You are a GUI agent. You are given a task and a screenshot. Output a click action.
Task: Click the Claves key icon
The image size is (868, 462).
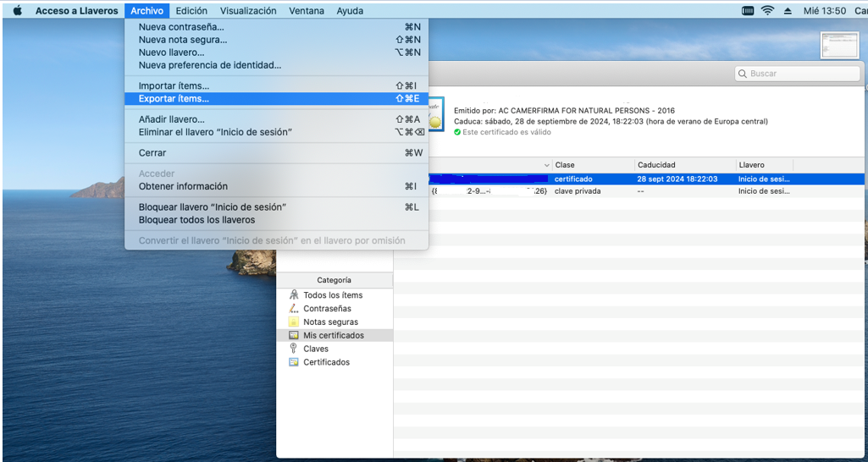pyautogui.click(x=294, y=349)
